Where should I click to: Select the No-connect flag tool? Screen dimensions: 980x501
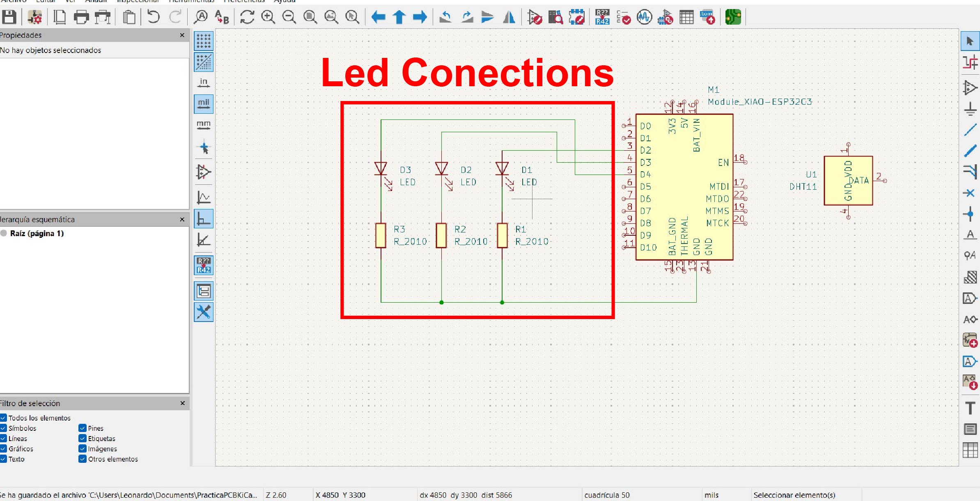pyautogui.click(x=970, y=193)
